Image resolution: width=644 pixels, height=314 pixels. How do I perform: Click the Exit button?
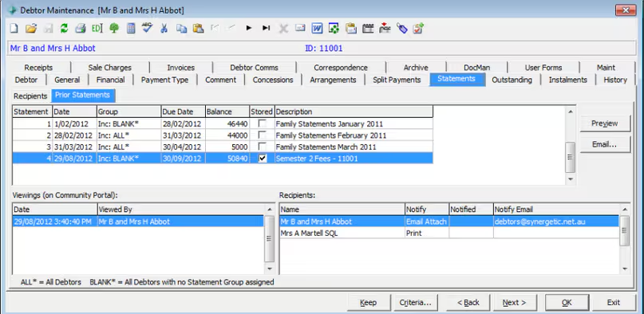tap(613, 303)
